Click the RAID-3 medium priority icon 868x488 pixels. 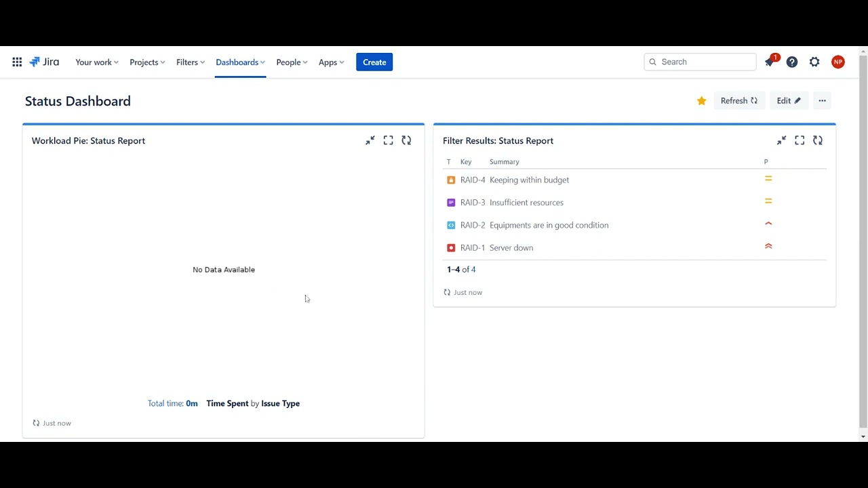768,201
